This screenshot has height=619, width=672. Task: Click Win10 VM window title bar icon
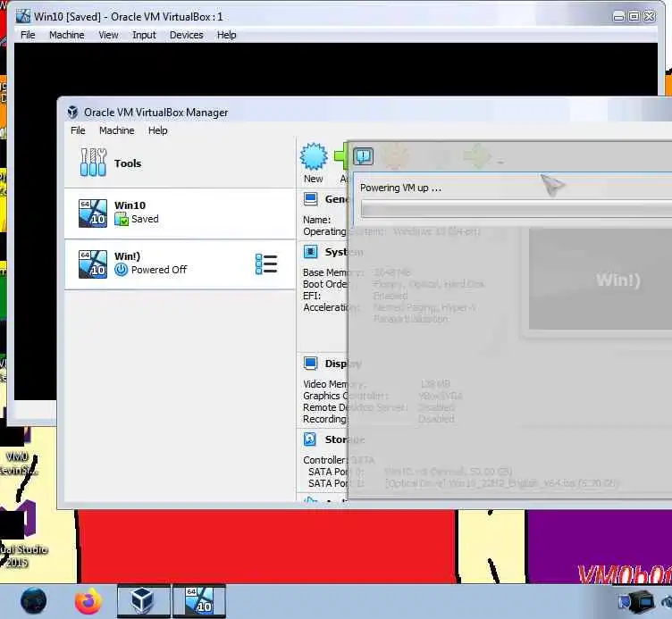pyautogui.click(x=23, y=17)
